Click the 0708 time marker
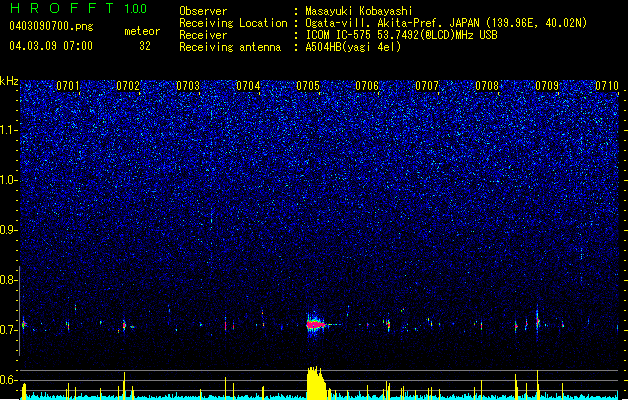629x400 pixels. coord(487,86)
